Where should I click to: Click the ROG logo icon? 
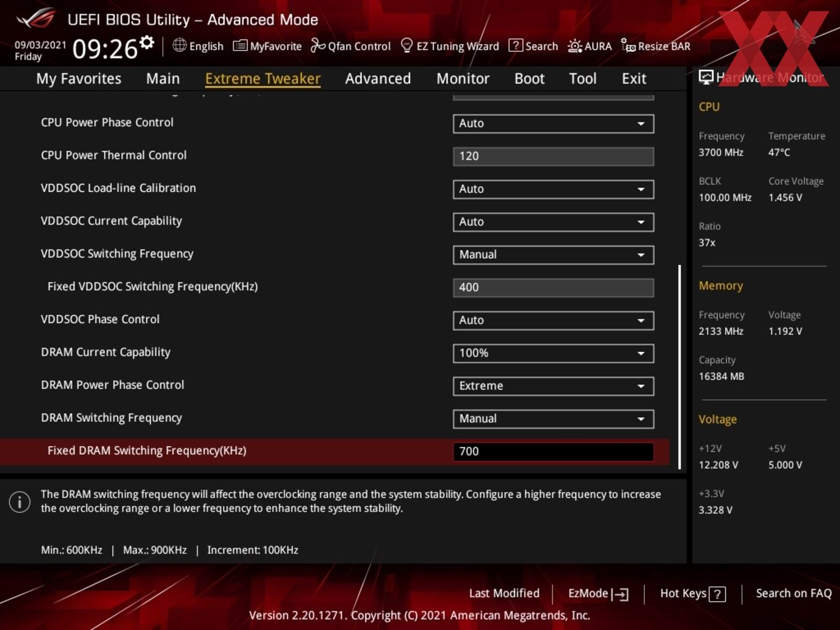36,19
